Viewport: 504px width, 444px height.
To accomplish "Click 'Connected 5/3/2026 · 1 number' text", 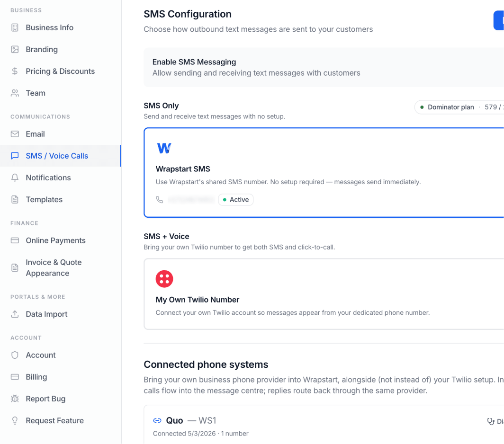I will 200,434.
